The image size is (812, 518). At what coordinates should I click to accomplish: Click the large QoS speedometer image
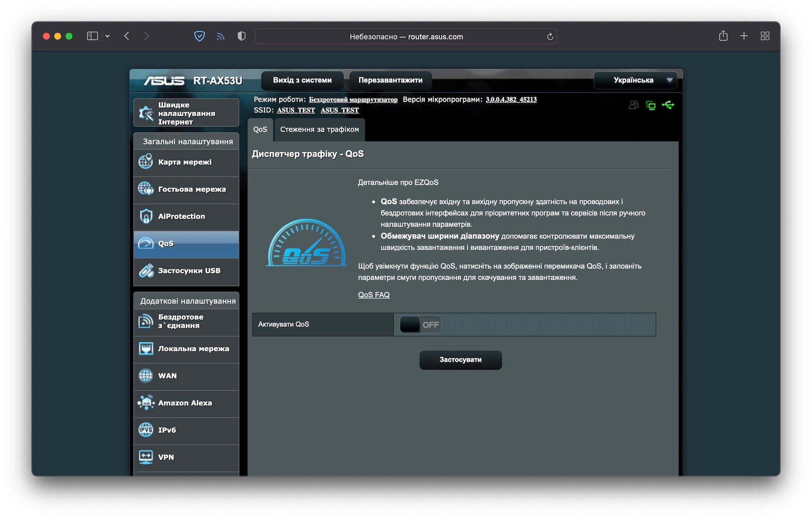[307, 242]
